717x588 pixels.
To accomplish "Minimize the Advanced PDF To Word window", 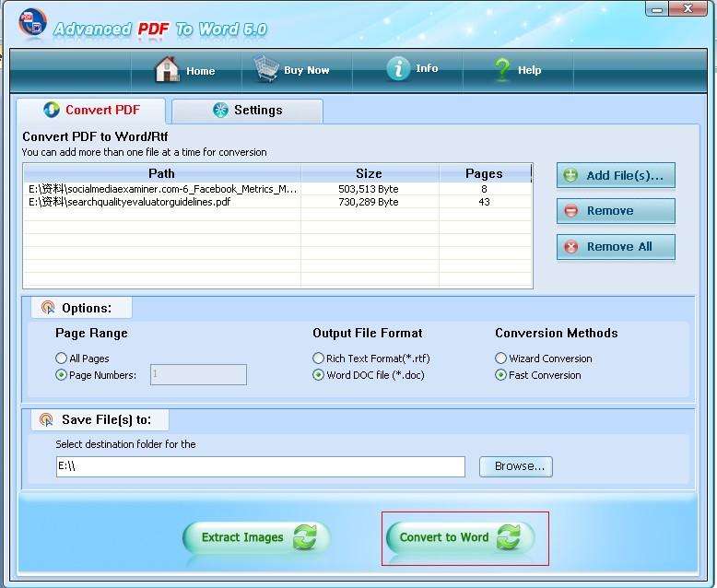I will [x=657, y=9].
